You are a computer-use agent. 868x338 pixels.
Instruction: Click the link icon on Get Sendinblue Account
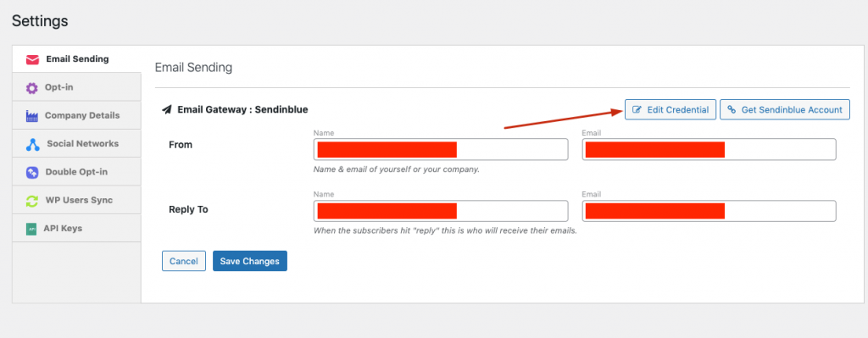click(732, 109)
